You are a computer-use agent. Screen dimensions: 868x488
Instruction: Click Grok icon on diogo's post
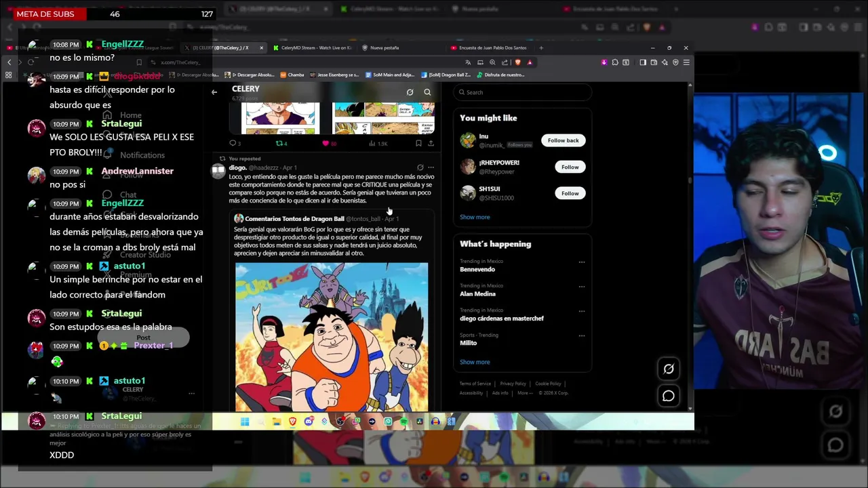click(420, 167)
